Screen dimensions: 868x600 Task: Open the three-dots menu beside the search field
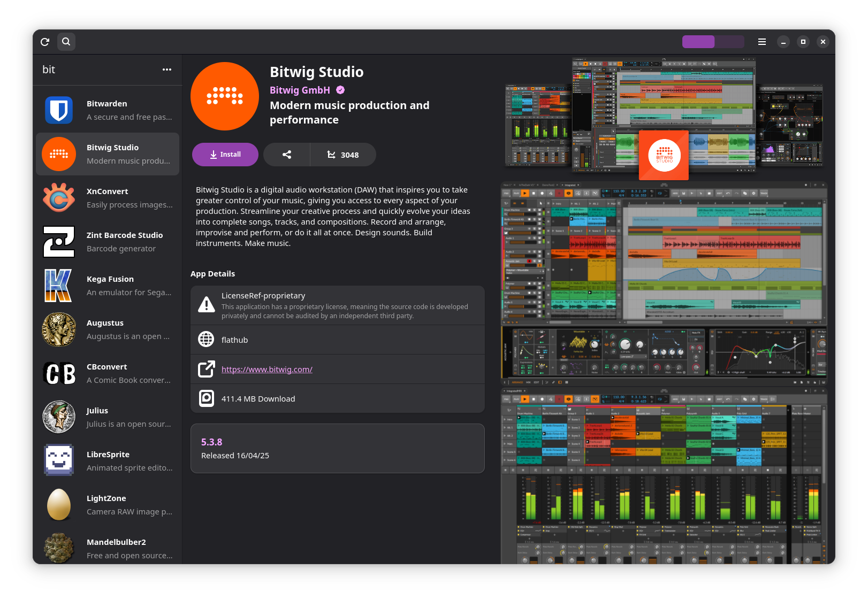tap(167, 70)
